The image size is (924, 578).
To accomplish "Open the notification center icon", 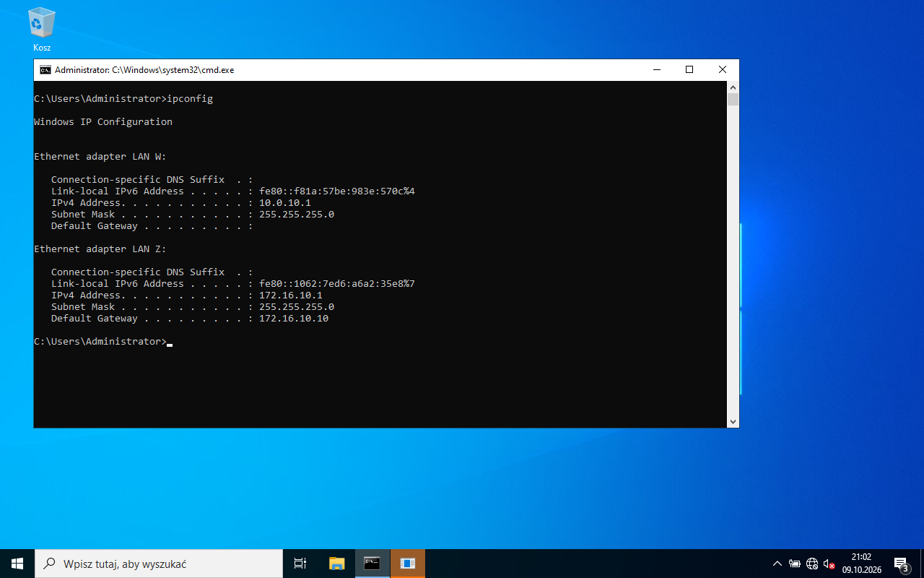I will tap(901, 564).
